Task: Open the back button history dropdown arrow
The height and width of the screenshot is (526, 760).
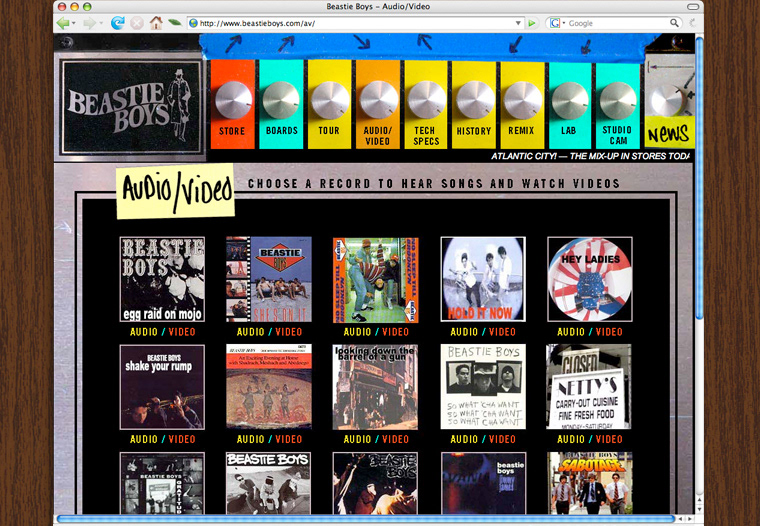Action: point(74,23)
